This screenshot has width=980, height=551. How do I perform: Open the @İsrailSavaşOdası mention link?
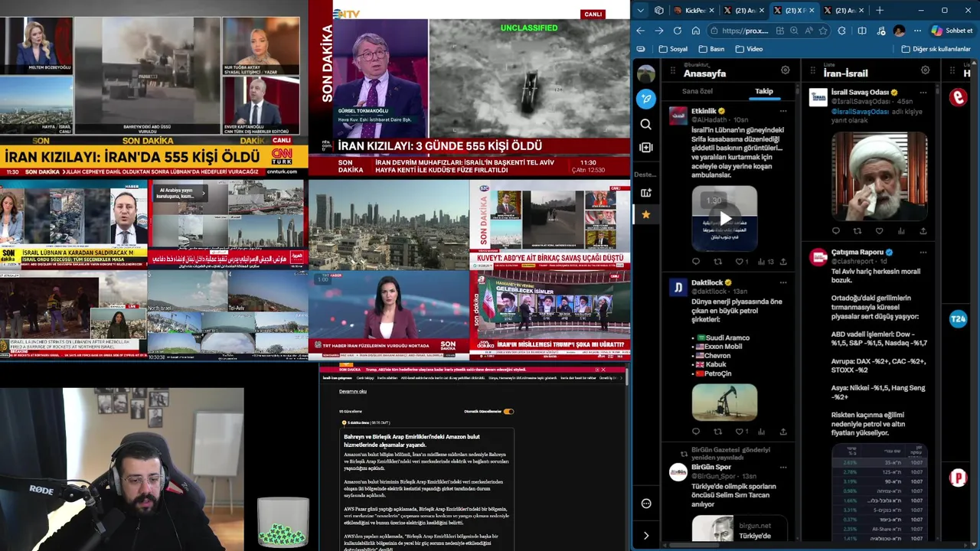click(860, 112)
